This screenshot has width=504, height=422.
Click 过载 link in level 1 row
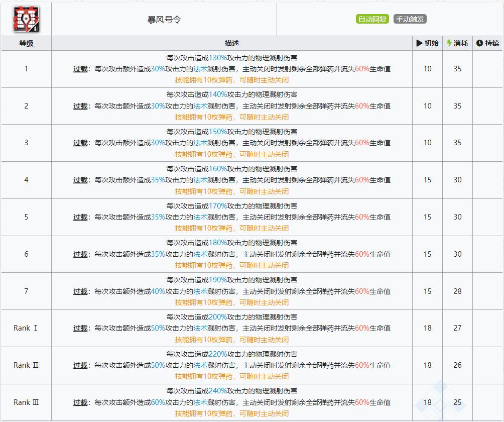pos(80,69)
